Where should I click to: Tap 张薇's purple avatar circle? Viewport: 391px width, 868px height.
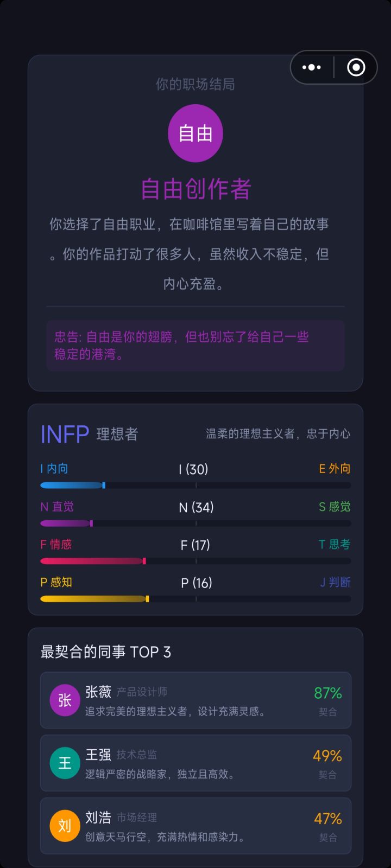[65, 700]
